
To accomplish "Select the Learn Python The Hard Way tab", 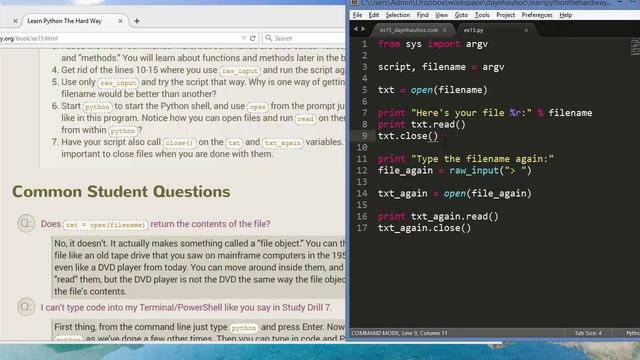I will 64,21.
